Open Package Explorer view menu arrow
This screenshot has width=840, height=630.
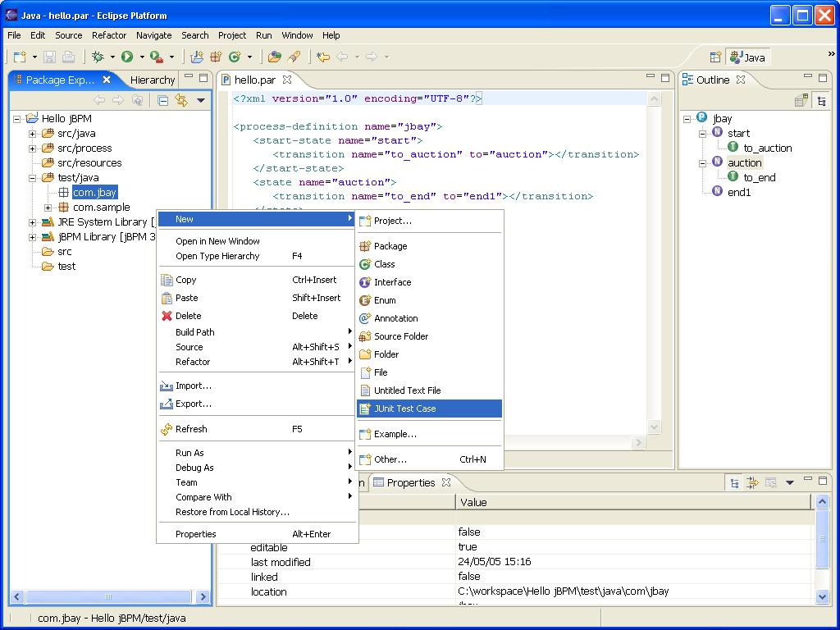[x=201, y=100]
